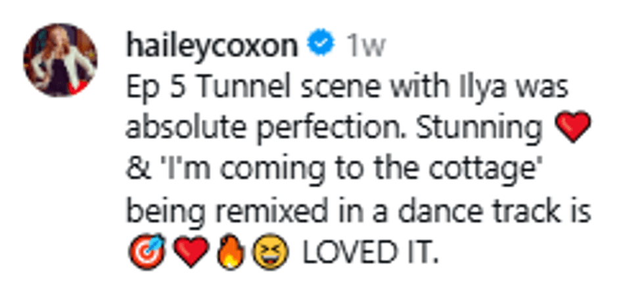
Task: Open haileycoxon's profile picture
Action: tap(60, 60)
